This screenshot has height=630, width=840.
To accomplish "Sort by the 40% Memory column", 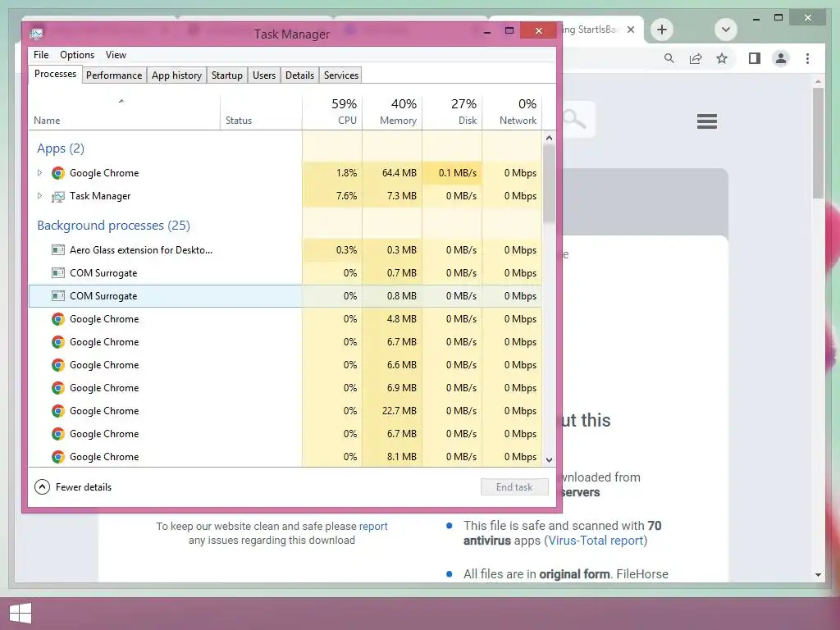I will (392, 112).
